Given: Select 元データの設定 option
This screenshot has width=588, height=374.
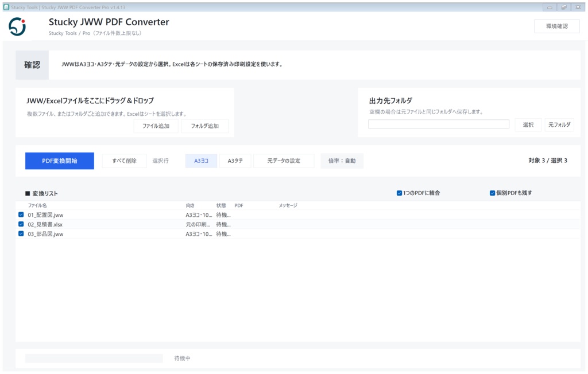Looking at the screenshot, I should (284, 161).
